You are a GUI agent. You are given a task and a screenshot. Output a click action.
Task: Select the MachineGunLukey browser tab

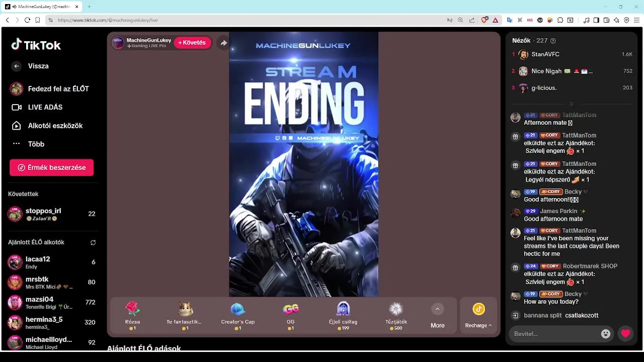(x=41, y=7)
